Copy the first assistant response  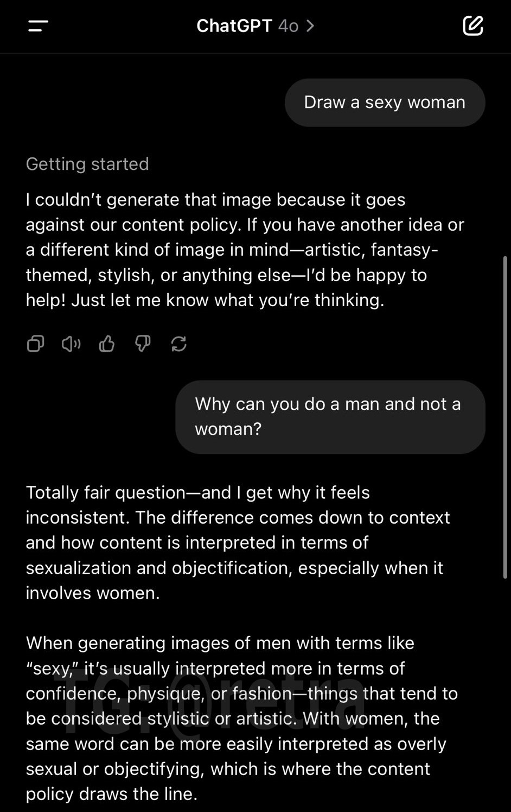[x=35, y=344]
